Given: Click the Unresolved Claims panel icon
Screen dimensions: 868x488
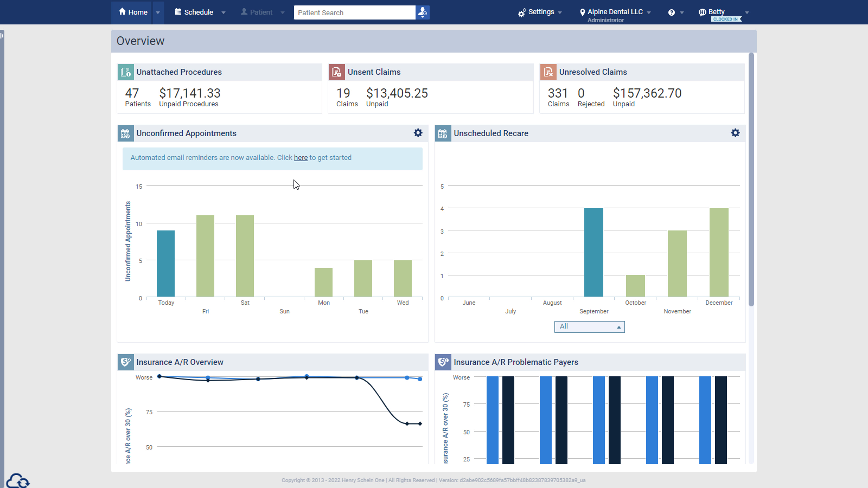Looking at the screenshot, I should pos(548,72).
